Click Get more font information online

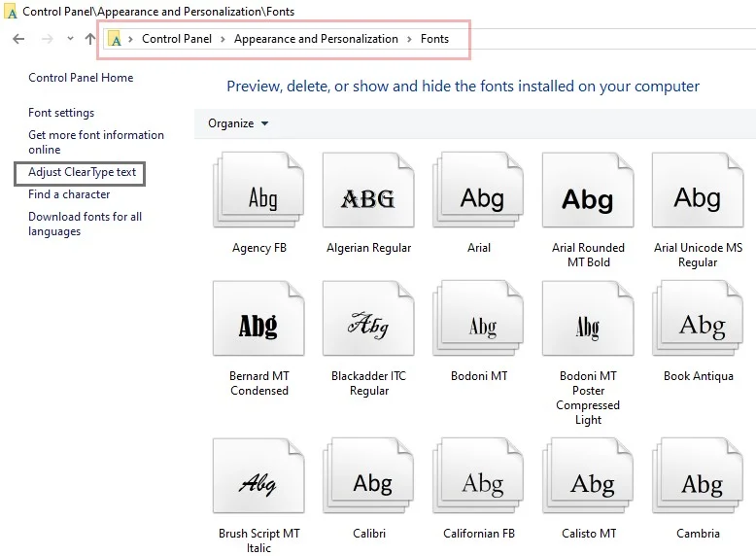96,142
